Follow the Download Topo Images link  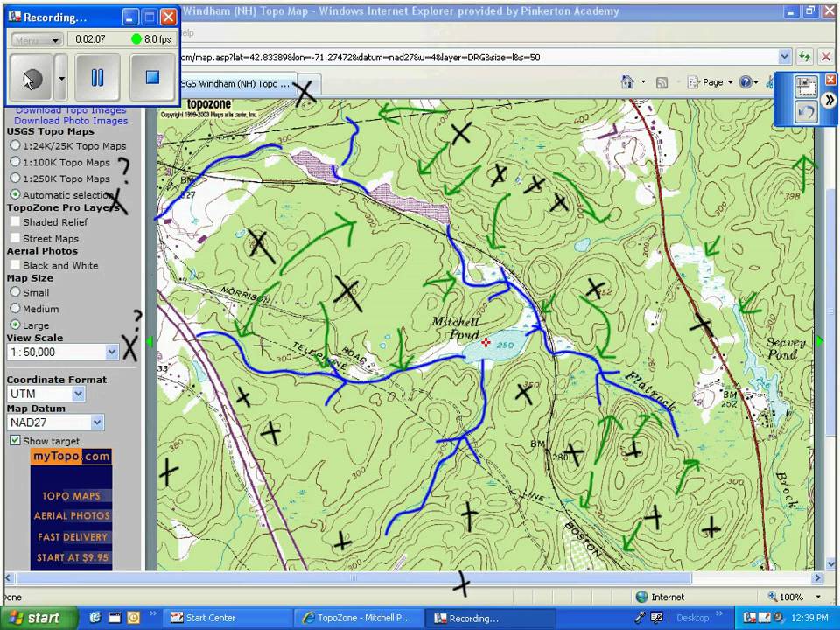pos(71,110)
